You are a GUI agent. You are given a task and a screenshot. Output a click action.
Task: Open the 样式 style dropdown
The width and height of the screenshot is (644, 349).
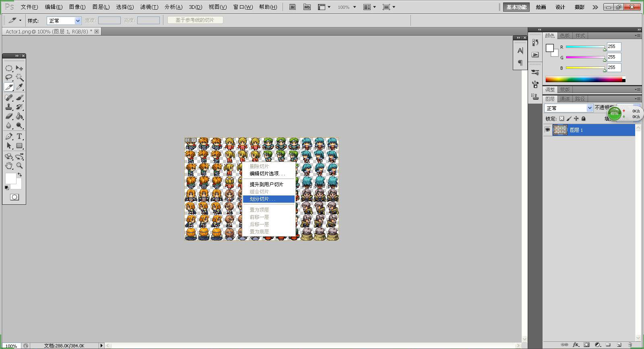click(64, 21)
